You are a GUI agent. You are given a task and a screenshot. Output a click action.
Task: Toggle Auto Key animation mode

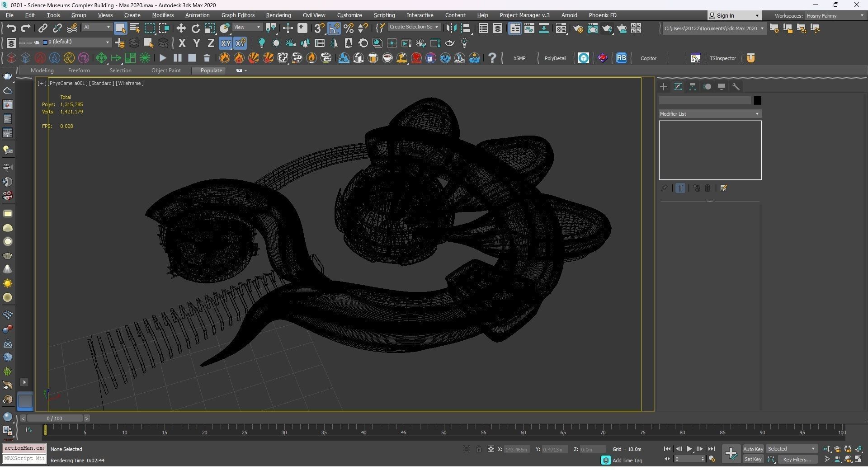(x=753, y=449)
